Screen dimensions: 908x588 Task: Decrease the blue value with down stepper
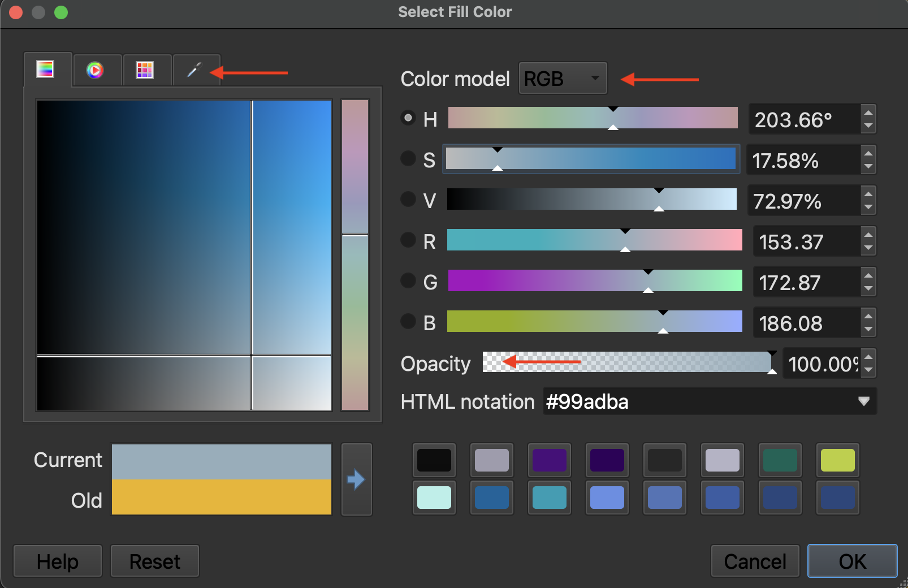(x=868, y=330)
